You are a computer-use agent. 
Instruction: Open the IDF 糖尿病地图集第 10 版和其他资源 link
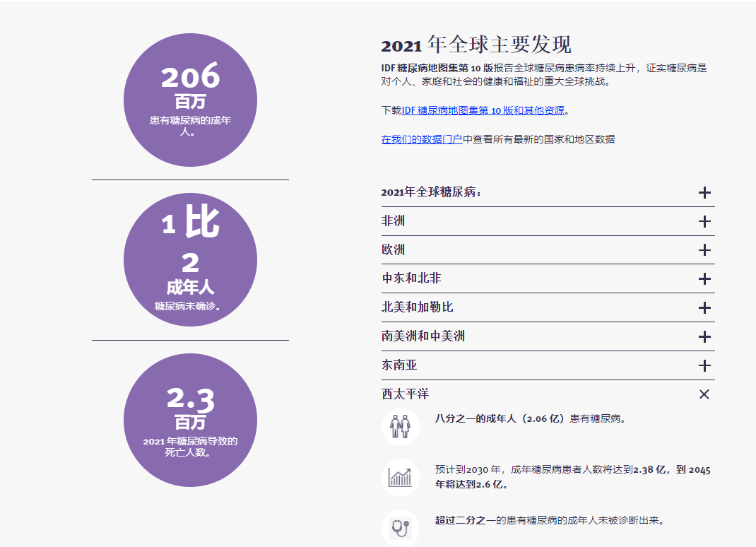click(x=483, y=110)
